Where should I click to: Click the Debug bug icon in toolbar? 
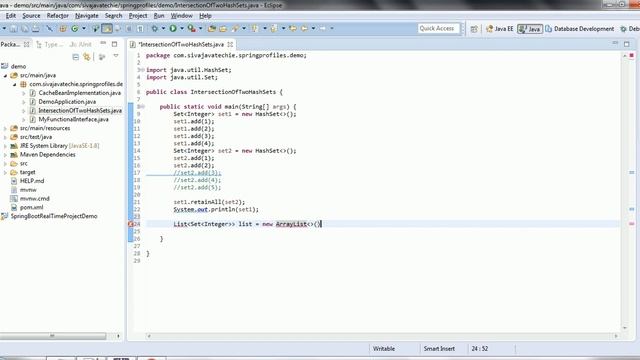[155, 29]
